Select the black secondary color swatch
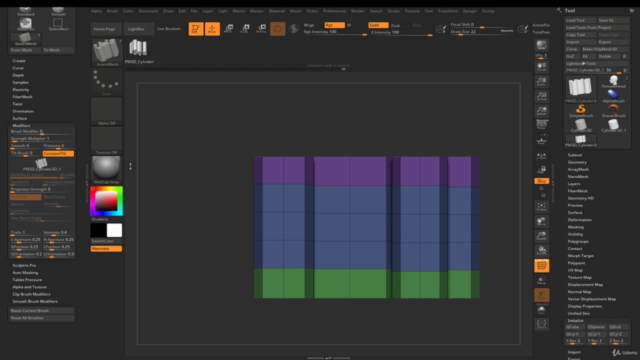This screenshot has height=360, width=640. [98, 230]
